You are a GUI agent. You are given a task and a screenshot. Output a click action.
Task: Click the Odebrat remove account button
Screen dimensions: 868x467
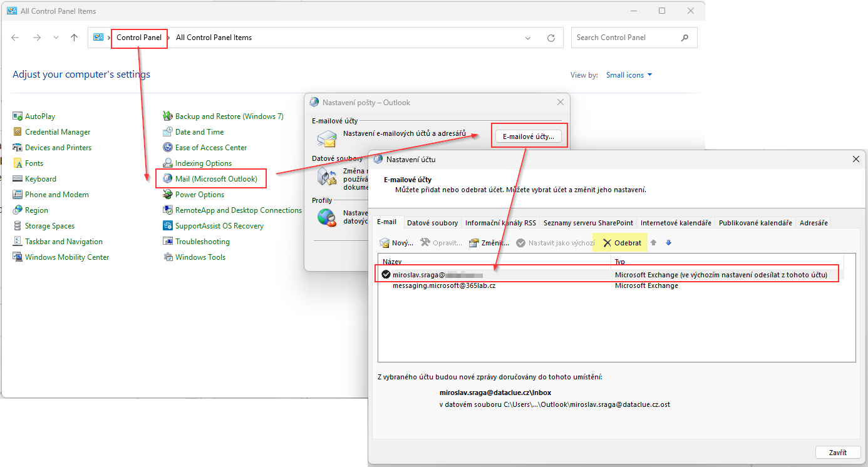click(x=621, y=243)
